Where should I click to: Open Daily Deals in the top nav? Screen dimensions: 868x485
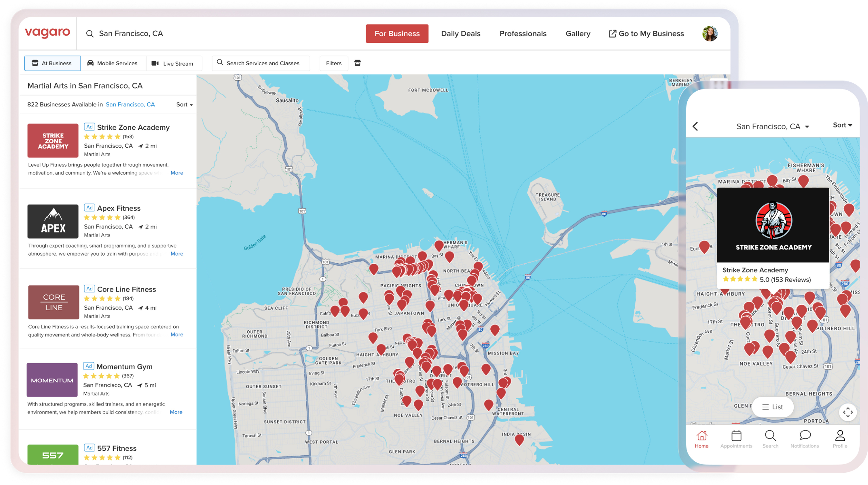461,34
